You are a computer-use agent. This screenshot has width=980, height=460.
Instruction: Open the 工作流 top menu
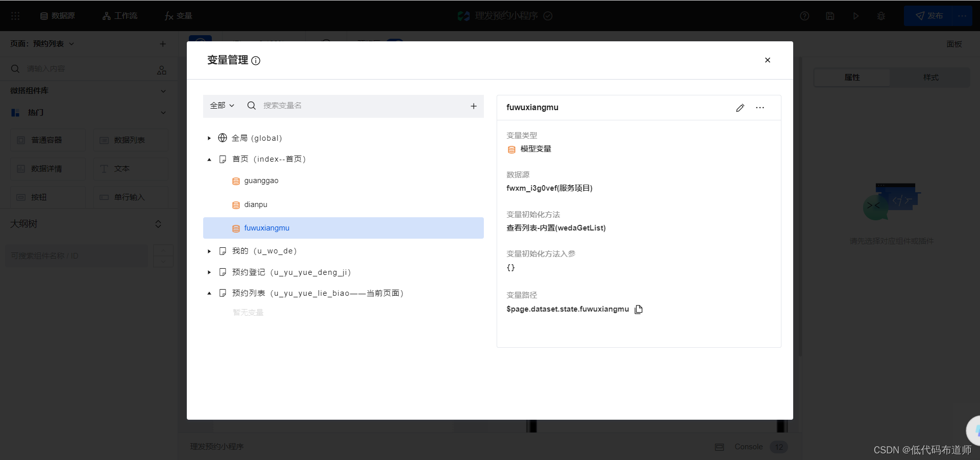pyautogui.click(x=120, y=16)
